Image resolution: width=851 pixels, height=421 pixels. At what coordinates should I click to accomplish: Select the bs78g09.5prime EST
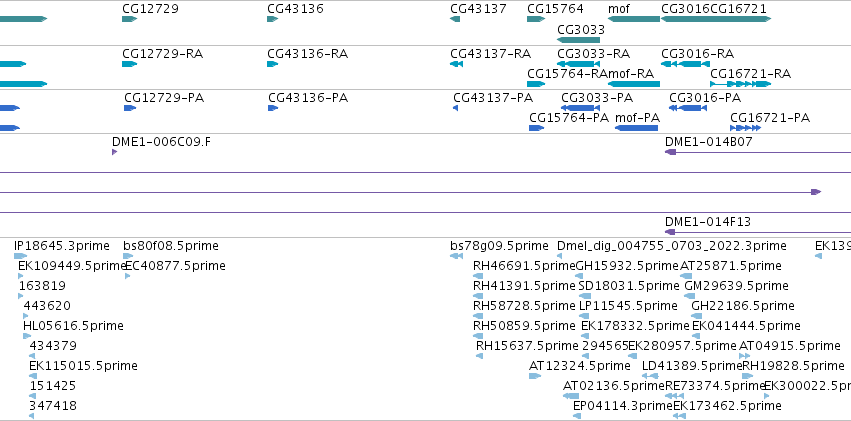[x=456, y=256]
